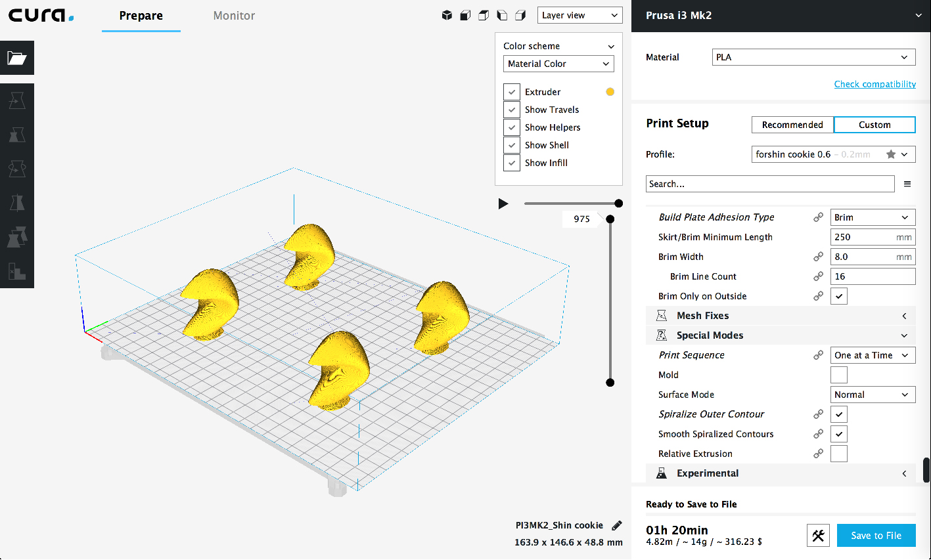Select the Rotate tool in the sidebar
931x560 pixels.
(x=17, y=169)
